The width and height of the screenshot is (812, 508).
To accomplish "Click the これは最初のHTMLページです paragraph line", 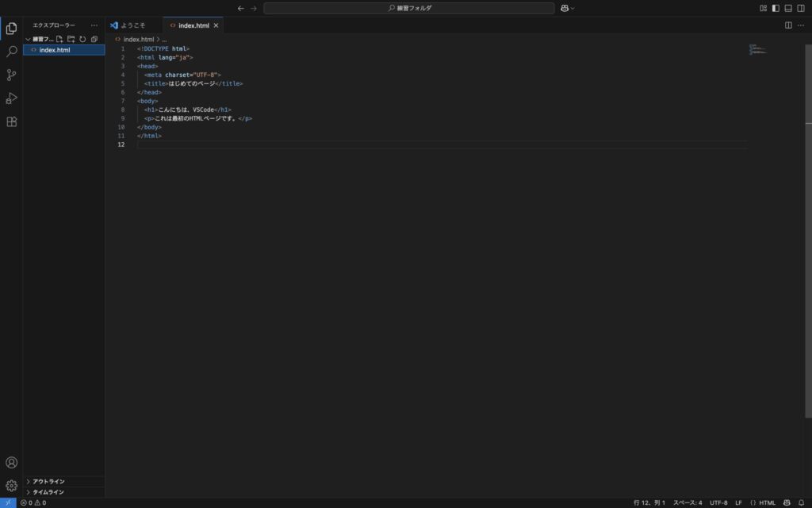I will pyautogui.click(x=198, y=119).
